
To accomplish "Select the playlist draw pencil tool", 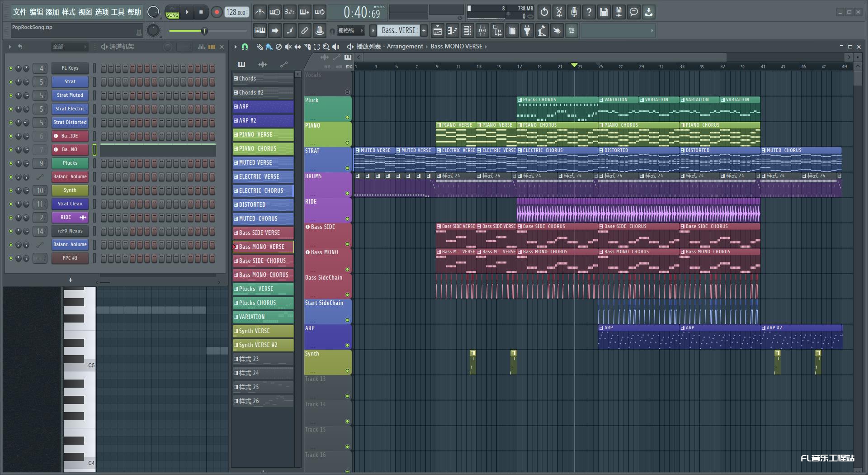I will 259,47.
